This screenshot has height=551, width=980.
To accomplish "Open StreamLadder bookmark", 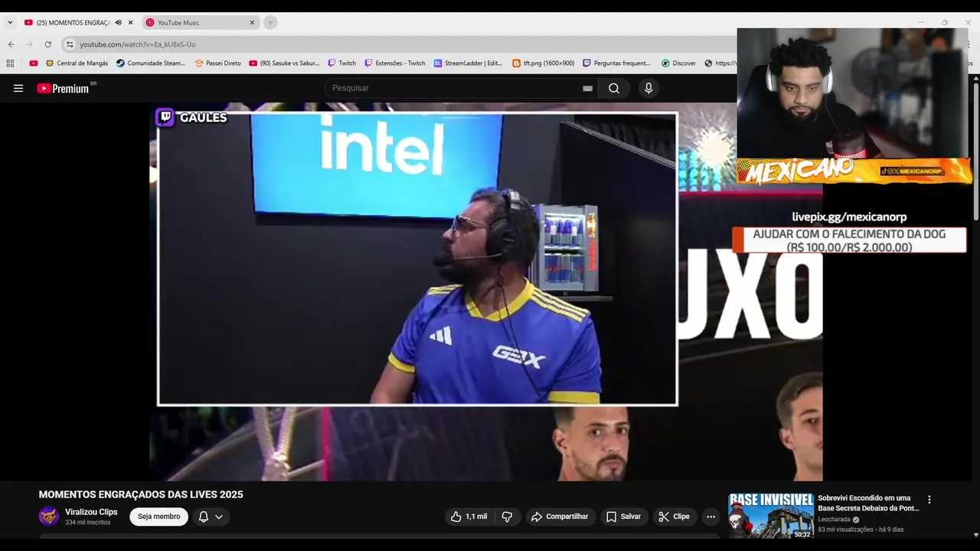I will (x=469, y=64).
